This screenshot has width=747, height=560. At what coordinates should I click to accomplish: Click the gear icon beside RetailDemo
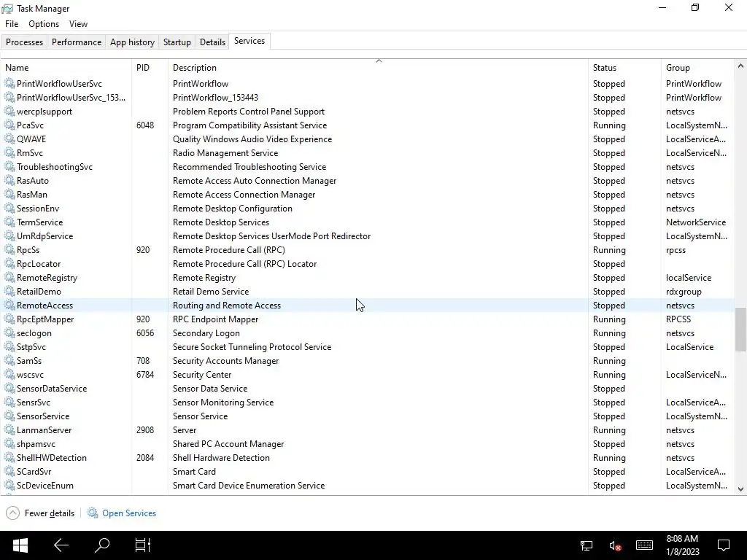(x=9, y=292)
